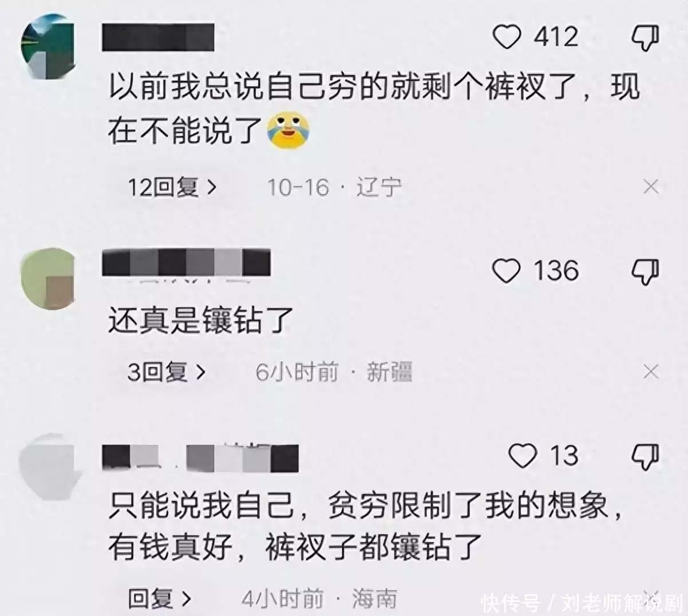Screen dimensions: 688x616
Task: Expand 3回复 replies
Action: point(167,372)
